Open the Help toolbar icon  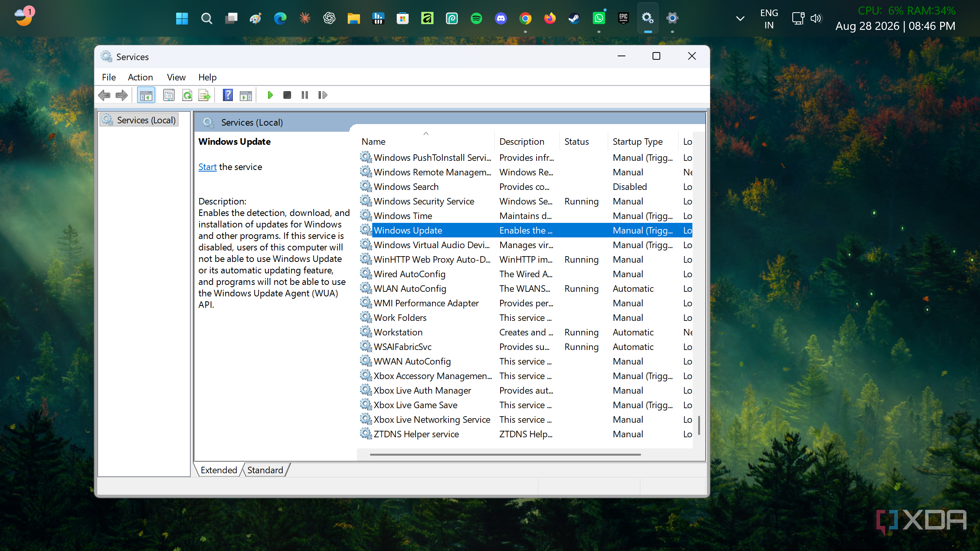228,95
